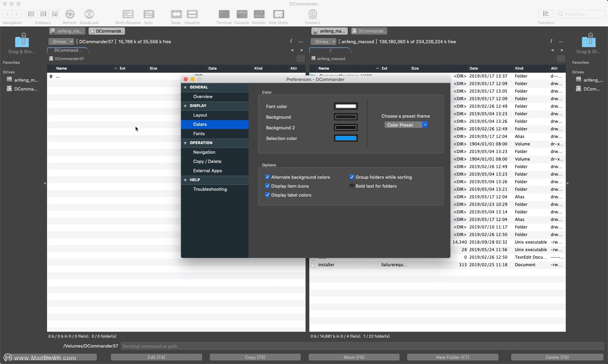Change the Background 2 color swatch
Image resolution: width=608 pixels, height=364 pixels.
point(346,128)
